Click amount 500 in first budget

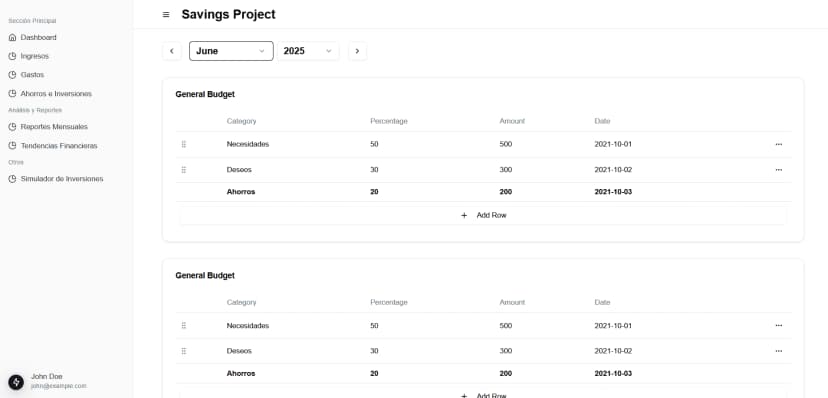(x=506, y=144)
